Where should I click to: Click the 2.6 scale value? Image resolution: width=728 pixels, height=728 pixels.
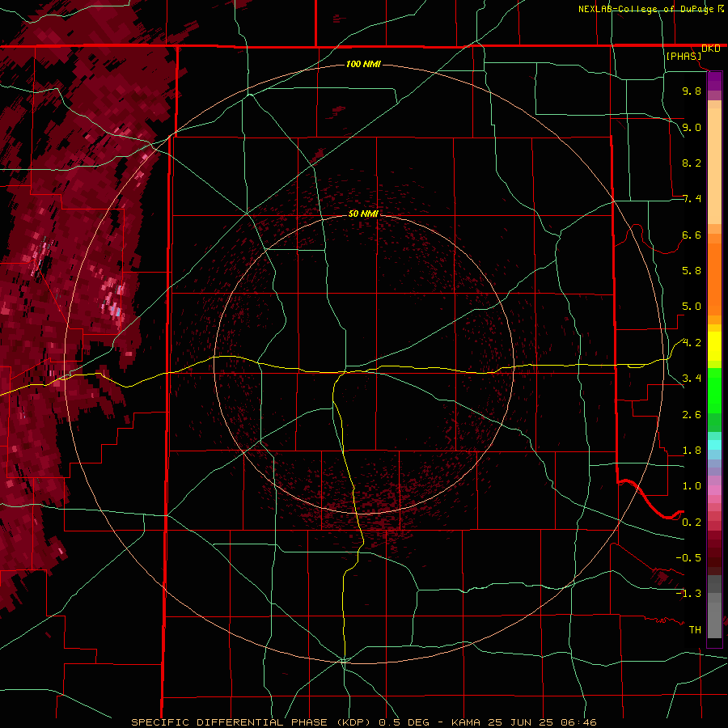pos(692,415)
